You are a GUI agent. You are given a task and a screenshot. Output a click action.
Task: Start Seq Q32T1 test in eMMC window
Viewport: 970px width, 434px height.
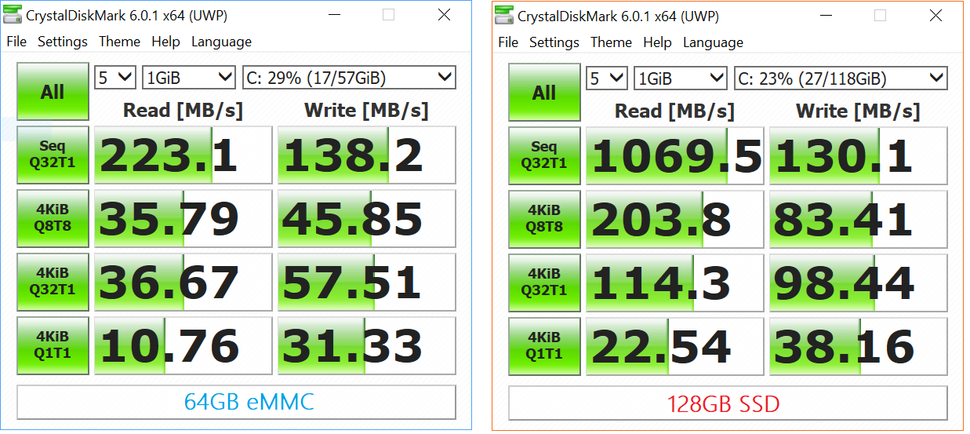tap(53, 155)
